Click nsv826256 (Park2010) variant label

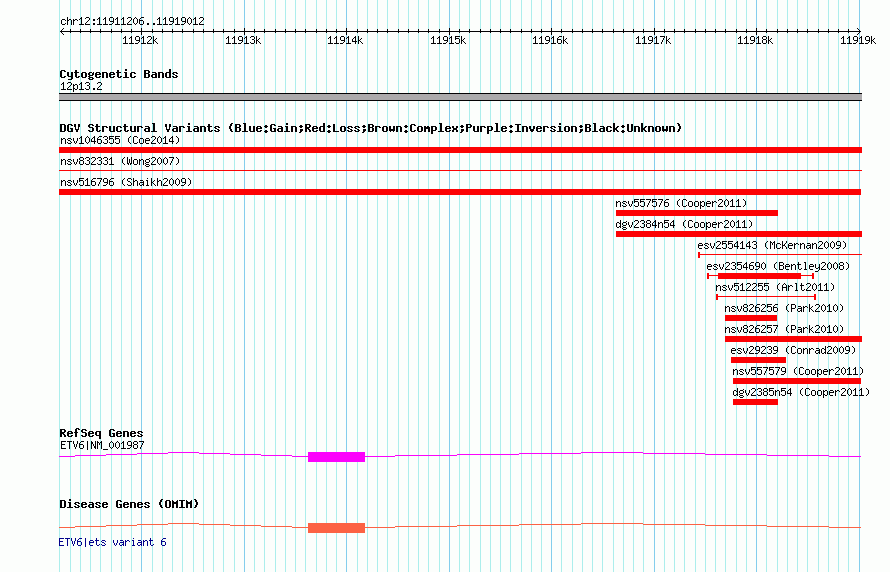click(784, 308)
